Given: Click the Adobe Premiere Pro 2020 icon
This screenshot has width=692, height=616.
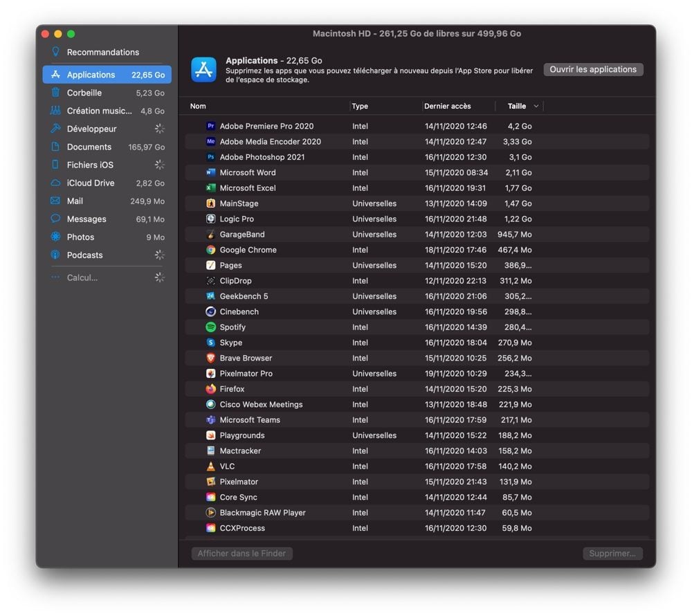Looking at the screenshot, I should click(210, 126).
